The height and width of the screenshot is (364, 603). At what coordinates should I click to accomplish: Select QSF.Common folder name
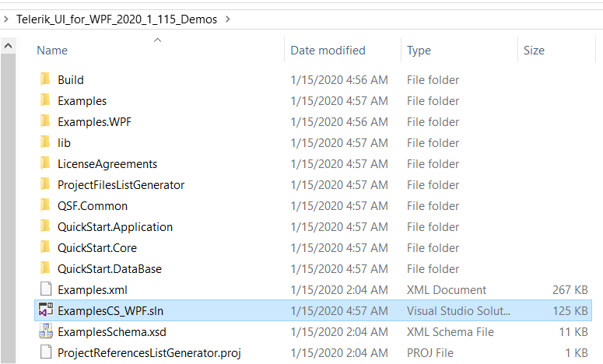tap(93, 206)
